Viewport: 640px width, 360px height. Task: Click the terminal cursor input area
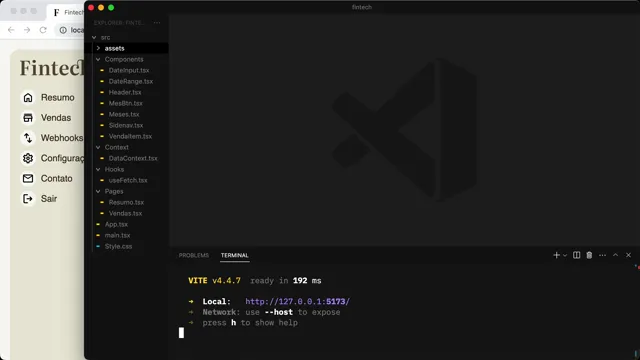click(181, 333)
